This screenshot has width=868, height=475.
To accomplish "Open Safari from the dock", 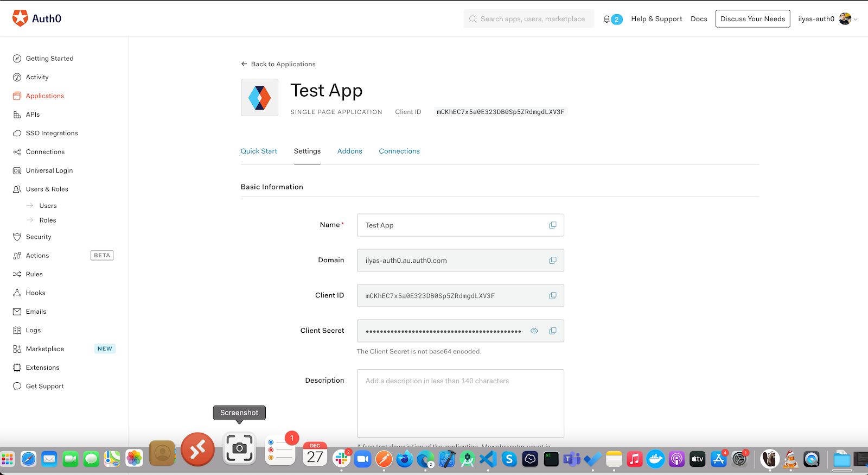I will coord(28,459).
